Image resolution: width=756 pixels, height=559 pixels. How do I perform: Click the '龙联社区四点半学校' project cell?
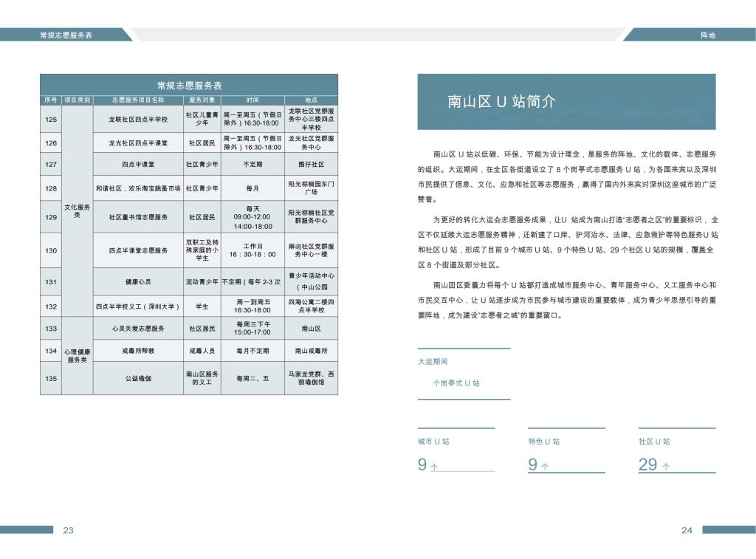pos(138,119)
